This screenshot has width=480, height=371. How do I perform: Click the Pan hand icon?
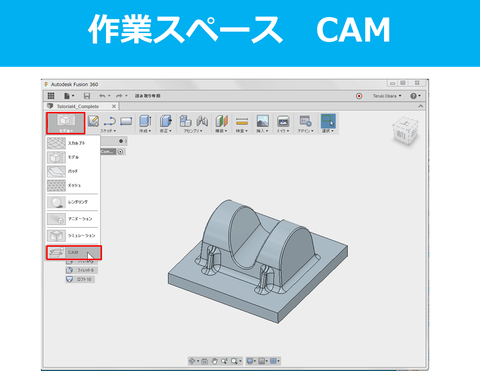coord(215,361)
